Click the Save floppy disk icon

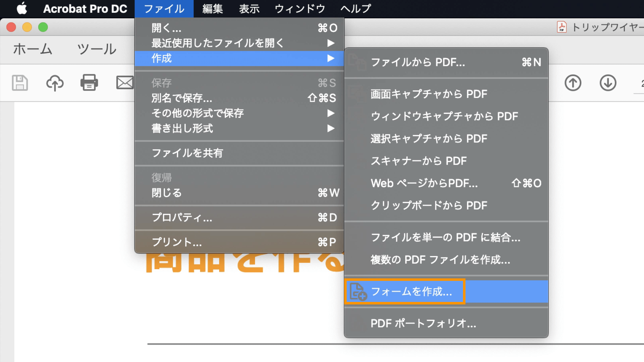(x=20, y=83)
